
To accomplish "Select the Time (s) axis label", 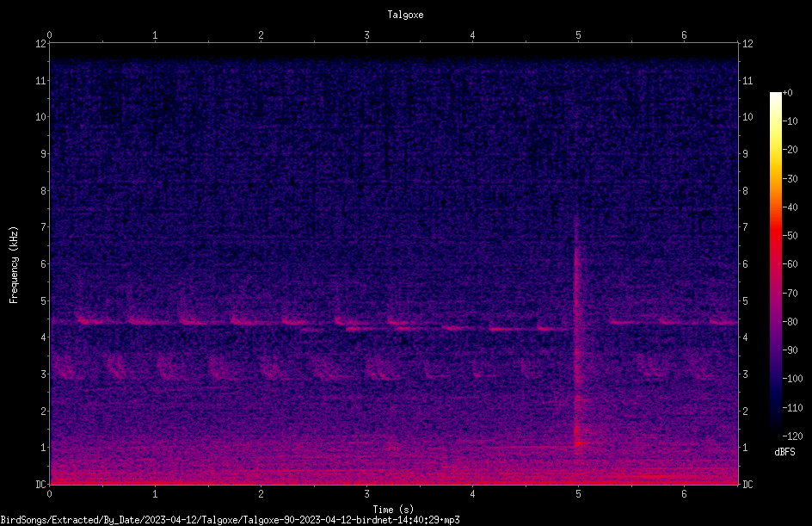I will 394,510.
